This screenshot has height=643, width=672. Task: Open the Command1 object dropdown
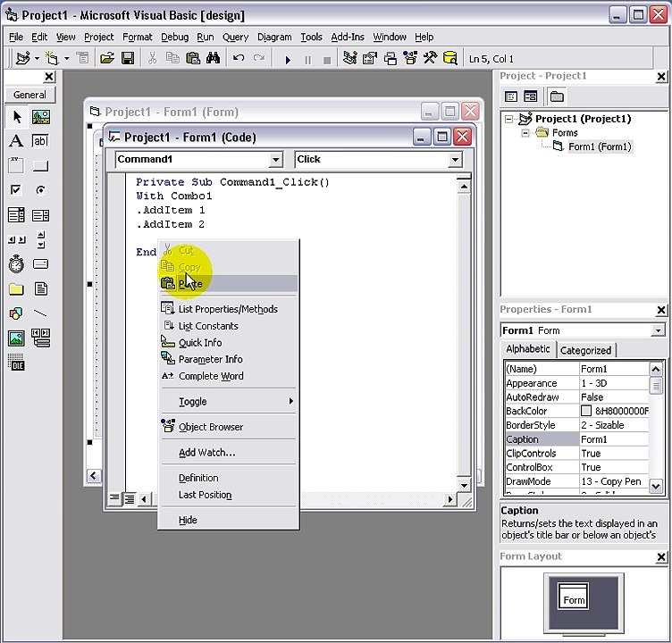[276, 160]
